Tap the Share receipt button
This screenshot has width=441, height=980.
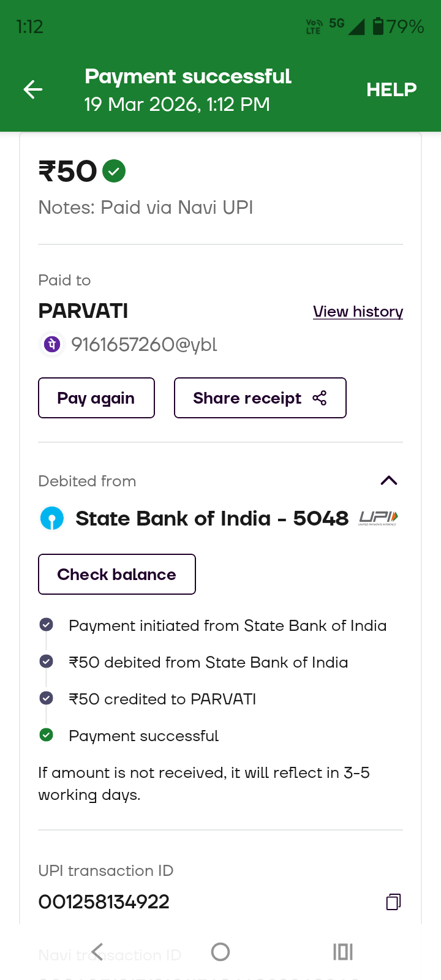click(x=260, y=398)
